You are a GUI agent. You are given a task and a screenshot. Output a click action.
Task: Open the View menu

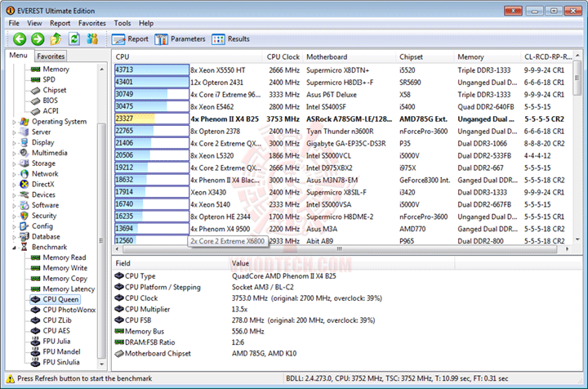coord(34,23)
